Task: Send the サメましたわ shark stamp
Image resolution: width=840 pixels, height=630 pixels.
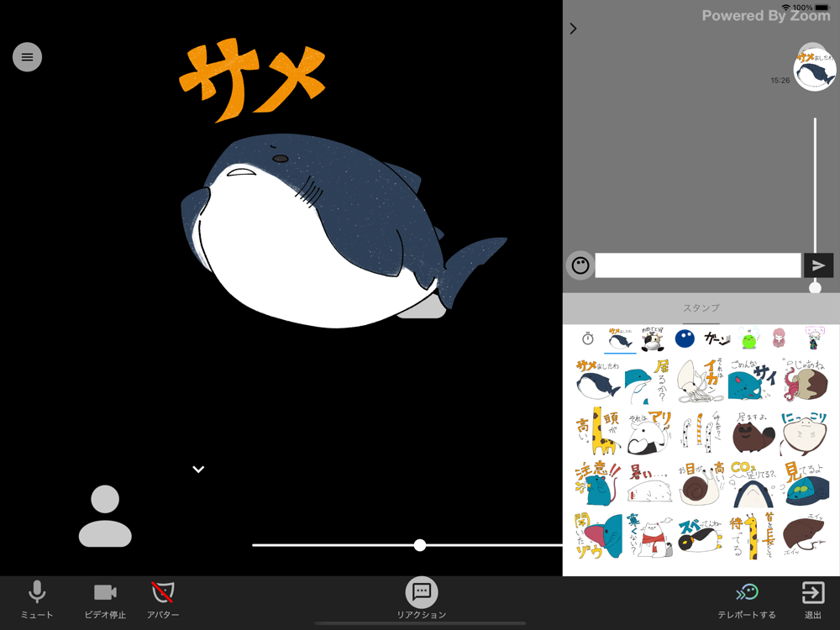Action: pyautogui.click(x=598, y=381)
